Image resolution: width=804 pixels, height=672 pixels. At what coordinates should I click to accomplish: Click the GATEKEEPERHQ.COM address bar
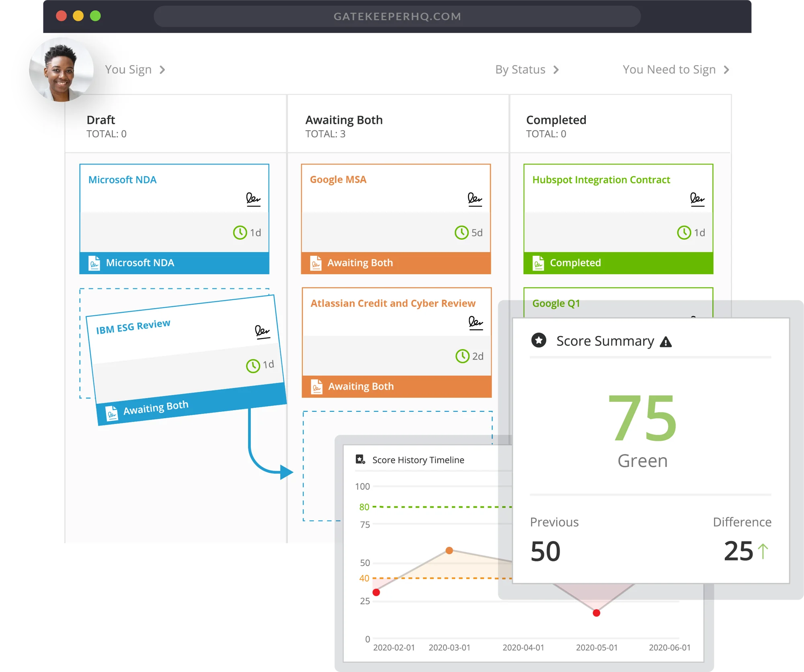pyautogui.click(x=397, y=16)
